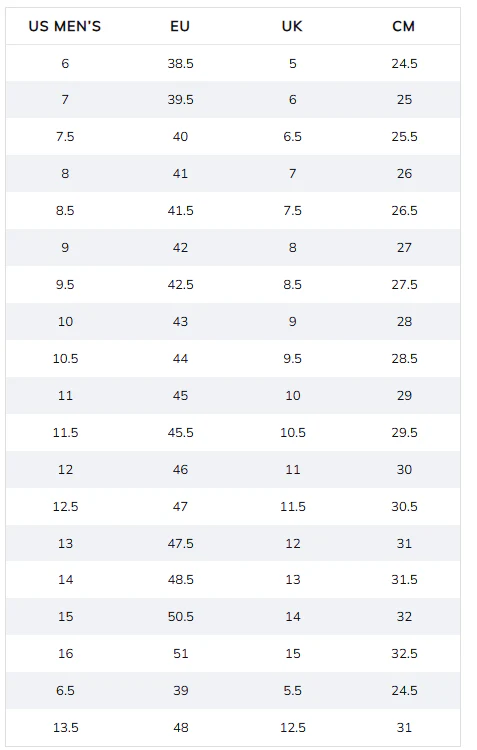Select the UK 8.5 cell
477x750 pixels.
[292, 285]
